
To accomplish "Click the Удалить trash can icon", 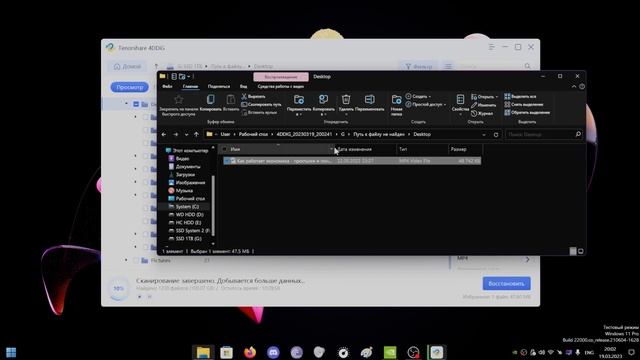I will click(x=346, y=99).
